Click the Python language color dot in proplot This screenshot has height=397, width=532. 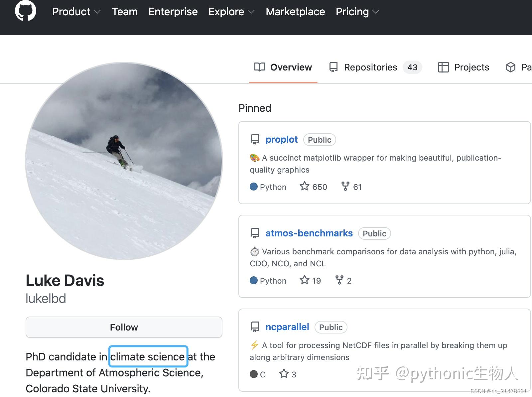tap(254, 187)
